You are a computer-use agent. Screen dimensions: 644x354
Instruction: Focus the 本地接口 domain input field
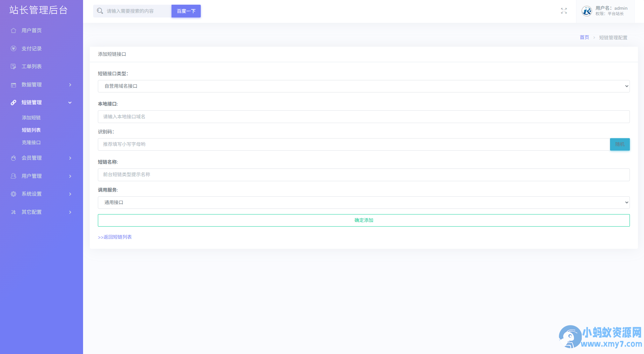(x=364, y=117)
